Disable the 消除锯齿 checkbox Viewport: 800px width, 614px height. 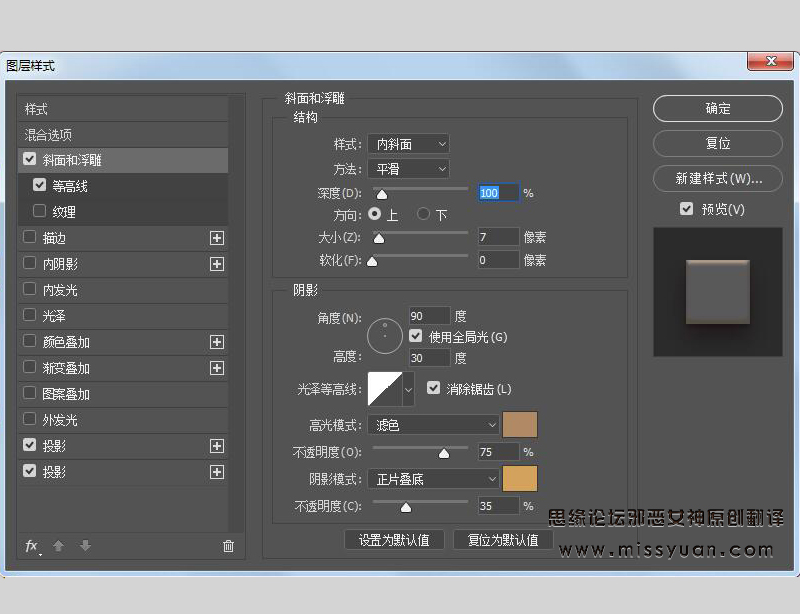[x=434, y=388]
